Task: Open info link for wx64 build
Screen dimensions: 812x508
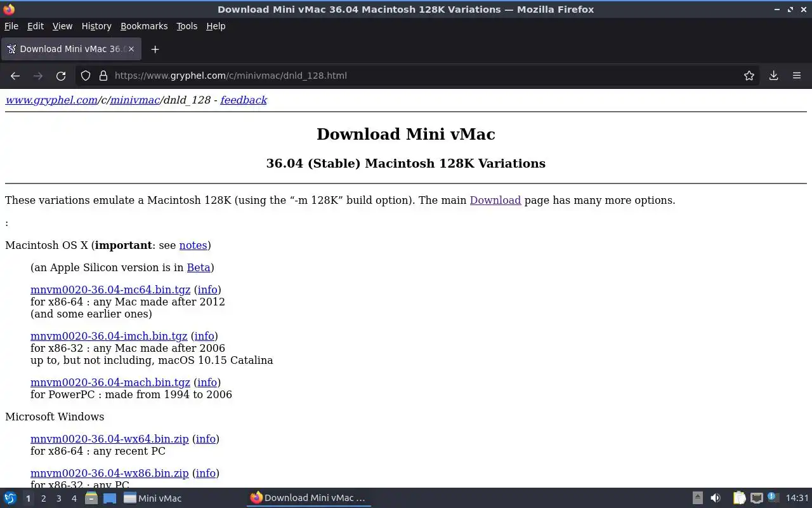Action: [x=206, y=439]
